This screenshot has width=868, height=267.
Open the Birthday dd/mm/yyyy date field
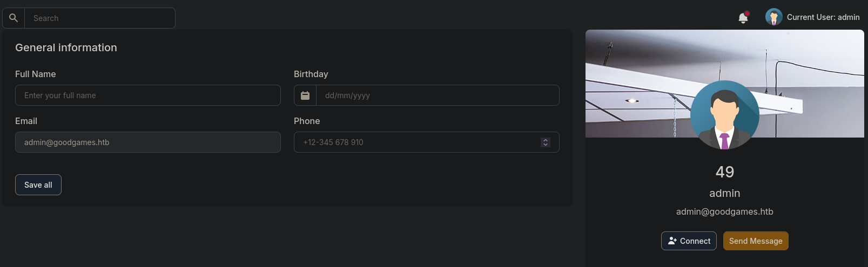click(438, 95)
